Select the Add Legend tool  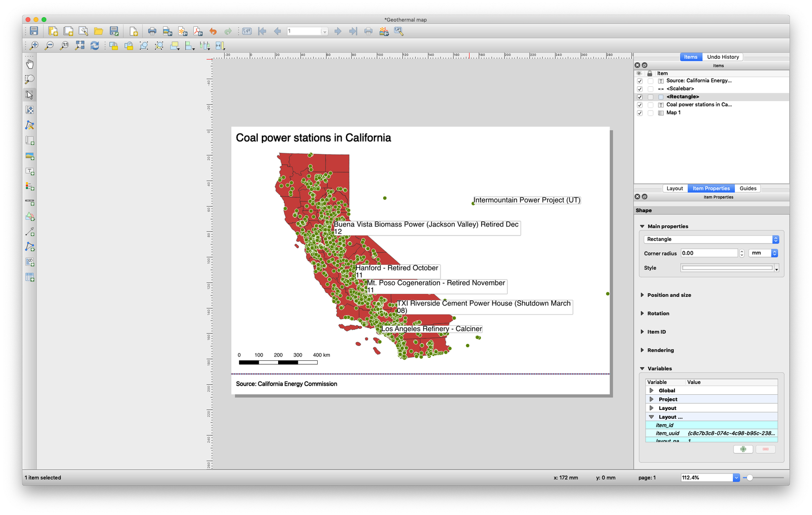[30, 187]
